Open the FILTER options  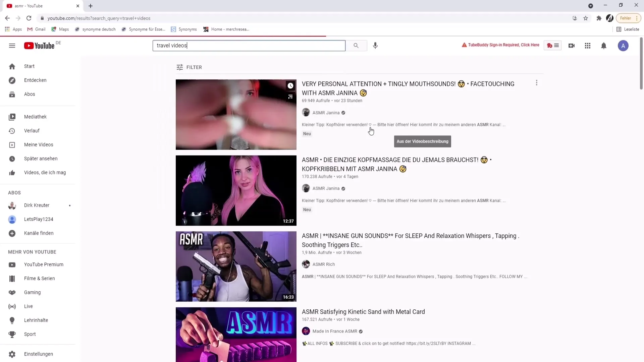tap(189, 67)
